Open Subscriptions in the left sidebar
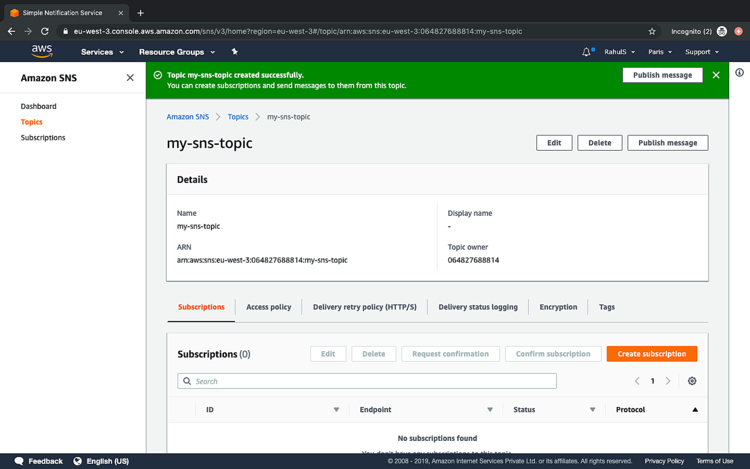The width and height of the screenshot is (750, 469). point(43,138)
